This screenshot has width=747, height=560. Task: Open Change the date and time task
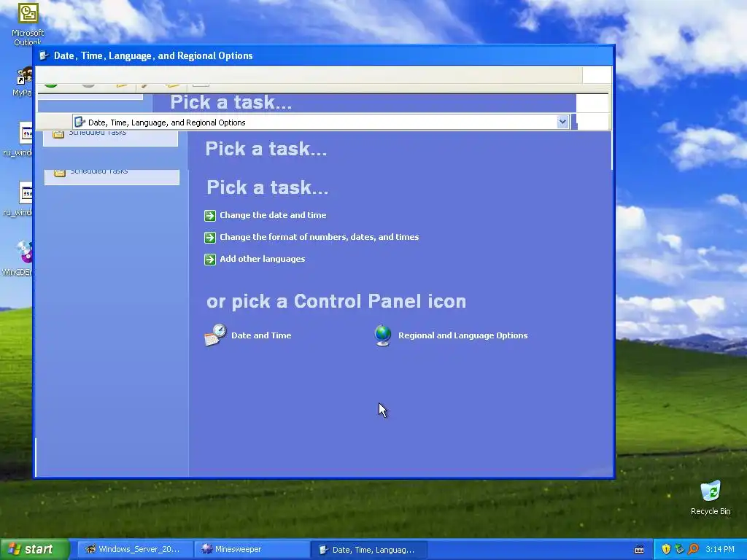pyautogui.click(x=273, y=215)
